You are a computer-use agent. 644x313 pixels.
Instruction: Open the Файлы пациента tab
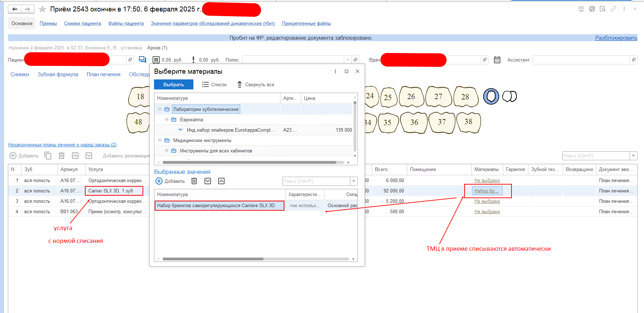pyautogui.click(x=126, y=24)
